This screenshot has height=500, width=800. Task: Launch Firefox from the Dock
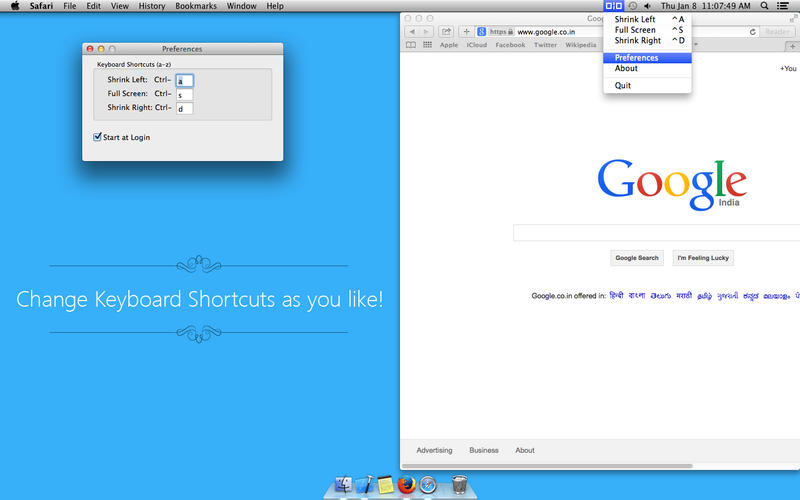(x=407, y=485)
